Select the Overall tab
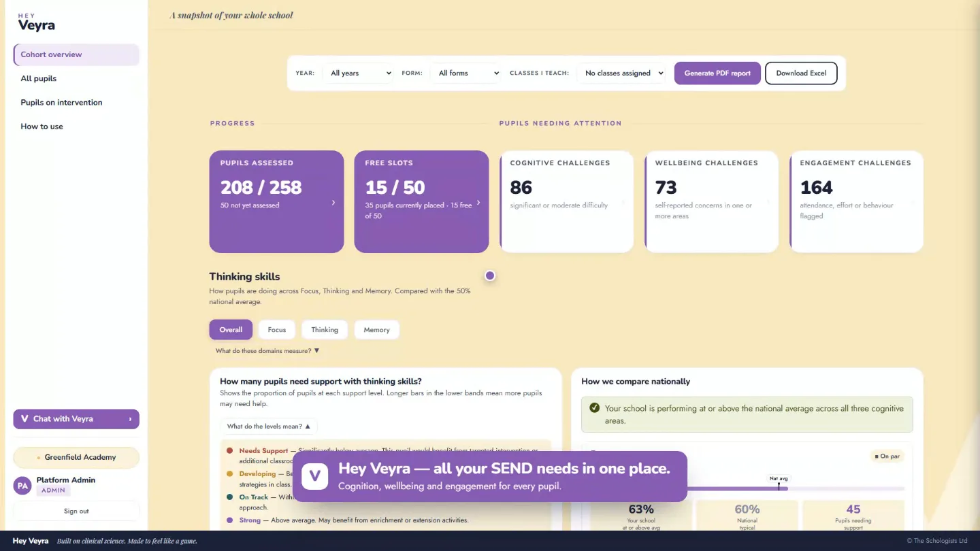Screen dimensions: 980x551 (x=231, y=330)
